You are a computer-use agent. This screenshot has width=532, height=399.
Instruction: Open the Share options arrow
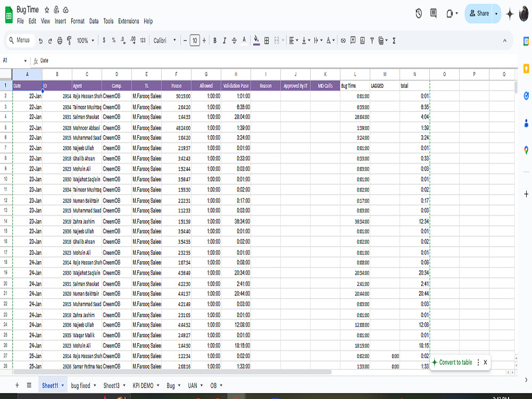click(x=496, y=14)
